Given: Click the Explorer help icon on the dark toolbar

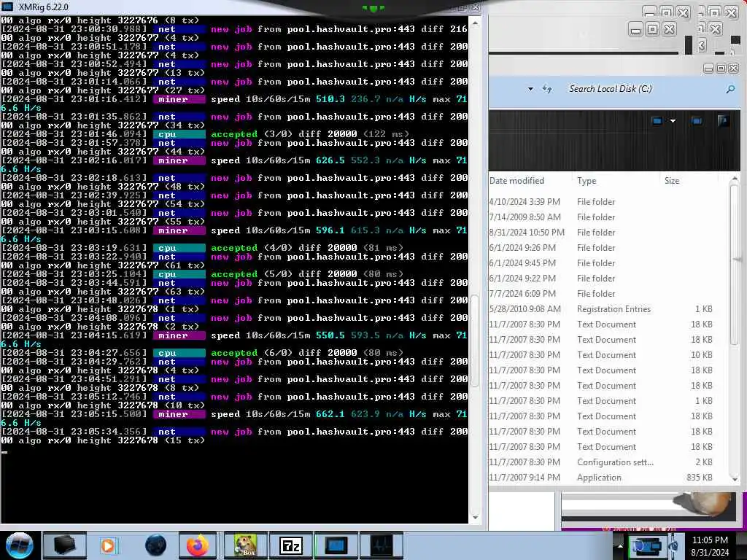Looking at the screenshot, I should click(723, 121).
